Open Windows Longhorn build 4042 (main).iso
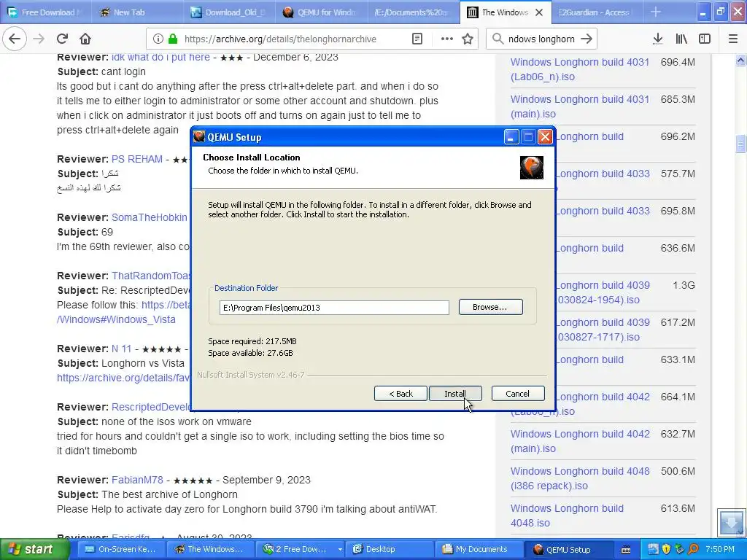The image size is (747, 560). tap(580, 441)
